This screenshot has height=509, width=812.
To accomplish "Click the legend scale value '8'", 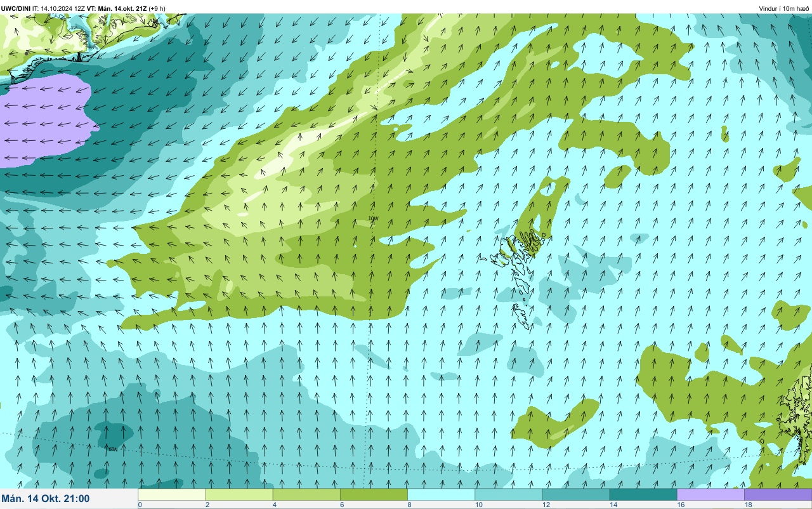I will (409, 505).
